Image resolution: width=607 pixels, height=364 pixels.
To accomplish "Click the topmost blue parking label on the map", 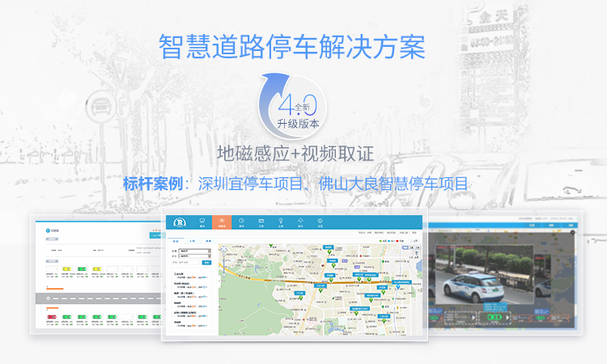I will point(329,248).
